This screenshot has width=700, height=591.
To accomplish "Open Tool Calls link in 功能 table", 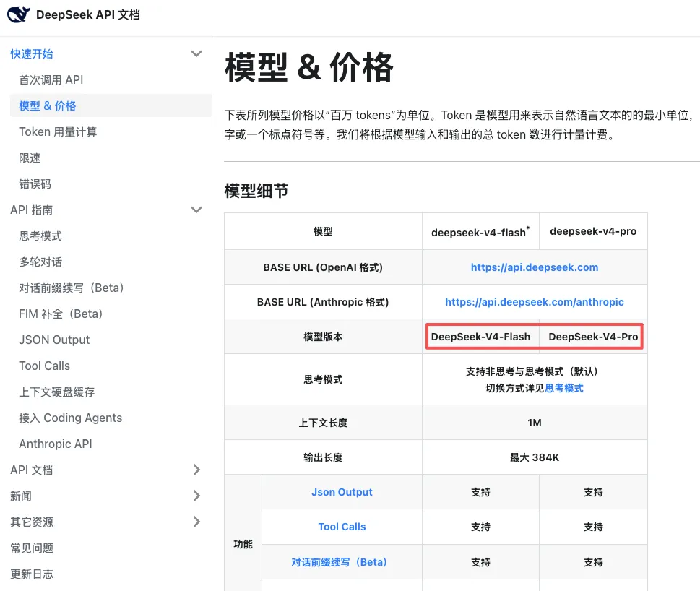I will click(x=342, y=527).
